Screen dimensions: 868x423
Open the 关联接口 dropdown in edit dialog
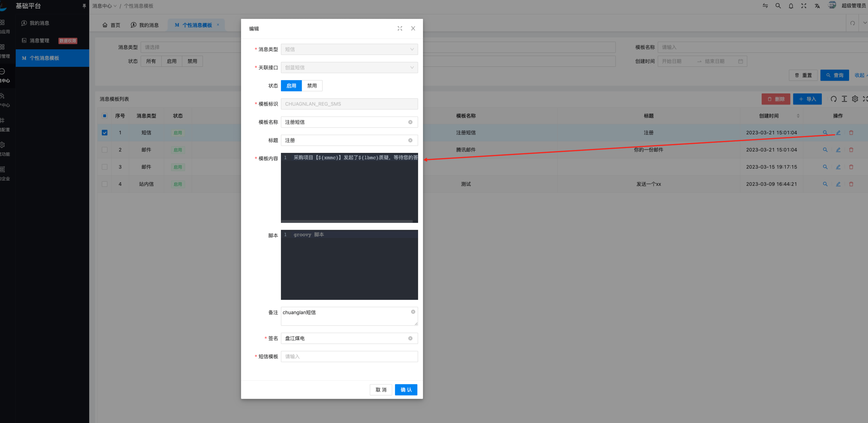click(x=349, y=67)
